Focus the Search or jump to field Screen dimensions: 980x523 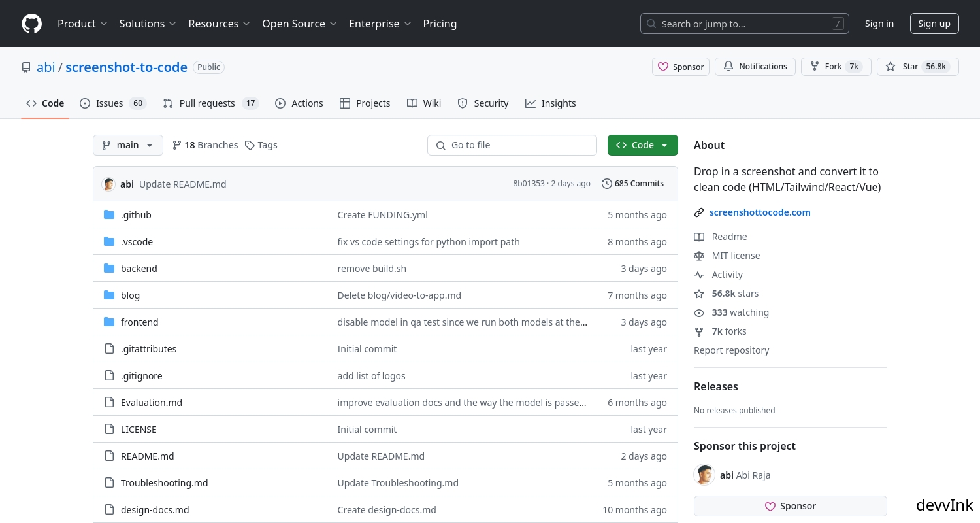pos(745,24)
